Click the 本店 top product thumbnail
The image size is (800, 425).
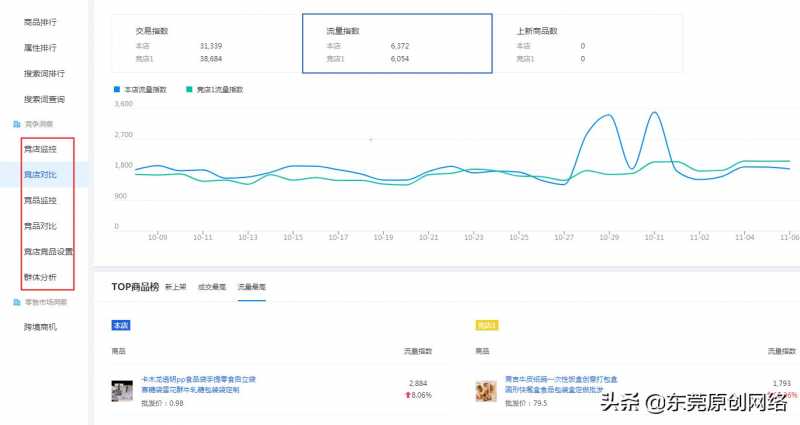[122, 391]
